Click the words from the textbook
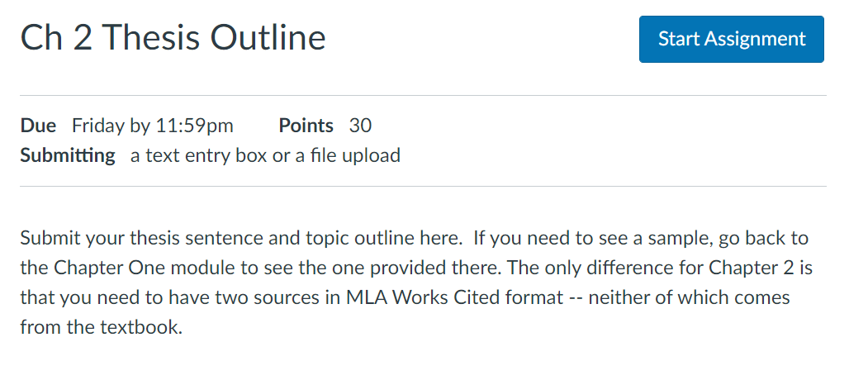This screenshot has height=380, width=868. (101, 327)
